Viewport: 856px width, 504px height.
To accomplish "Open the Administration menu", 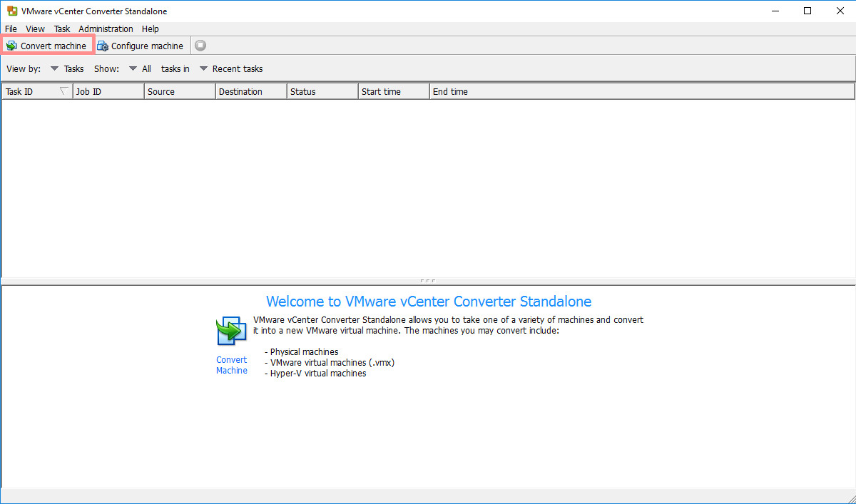I will point(106,29).
